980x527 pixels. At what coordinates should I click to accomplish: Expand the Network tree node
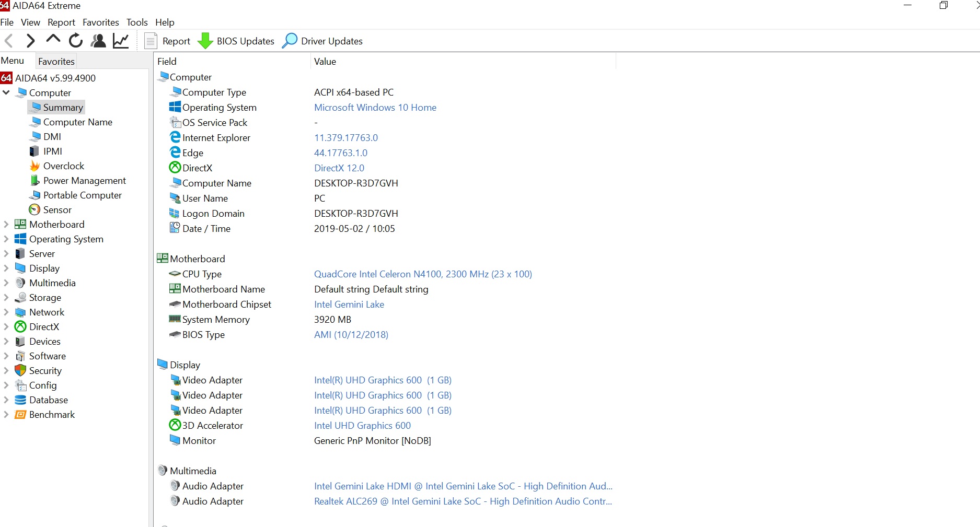6,312
